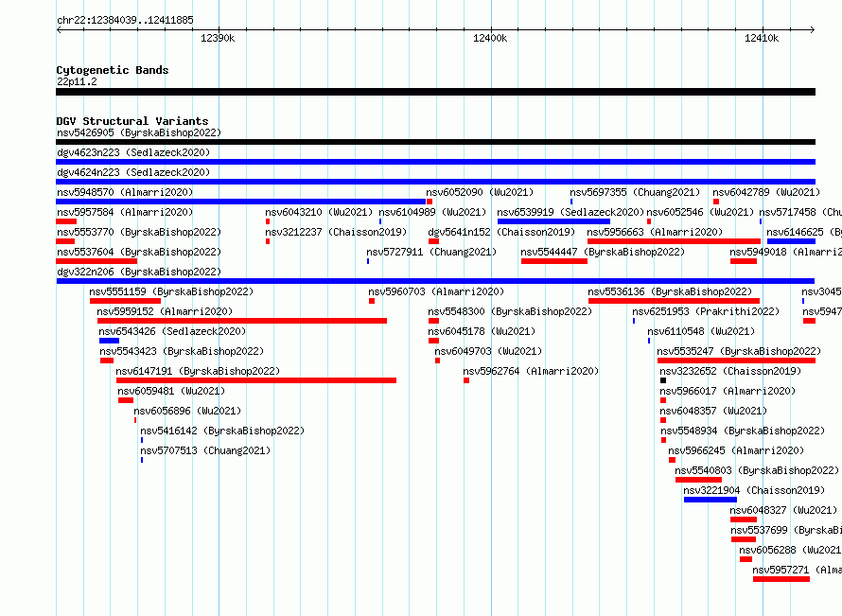Select nsv6059481 (Wu2021) label
This screenshot has width=842, height=616.
[171, 391]
